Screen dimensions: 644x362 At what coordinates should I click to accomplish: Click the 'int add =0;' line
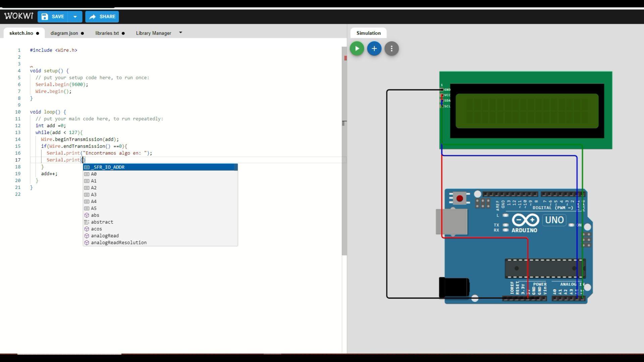pos(51,126)
